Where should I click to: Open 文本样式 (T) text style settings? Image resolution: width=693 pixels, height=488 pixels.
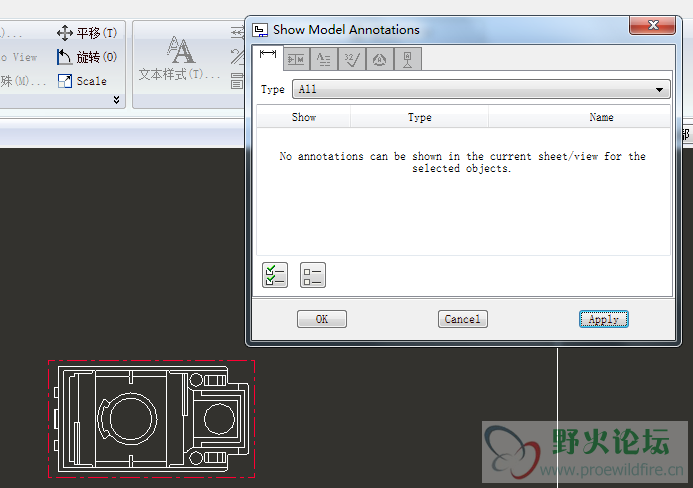[x=179, y=58]
